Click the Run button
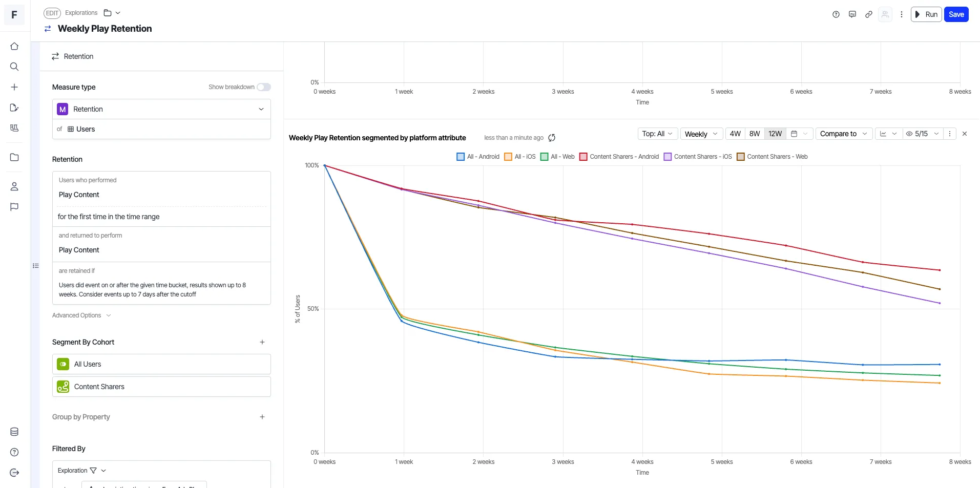This screenshot has height=488, width=980. point(926,14)
